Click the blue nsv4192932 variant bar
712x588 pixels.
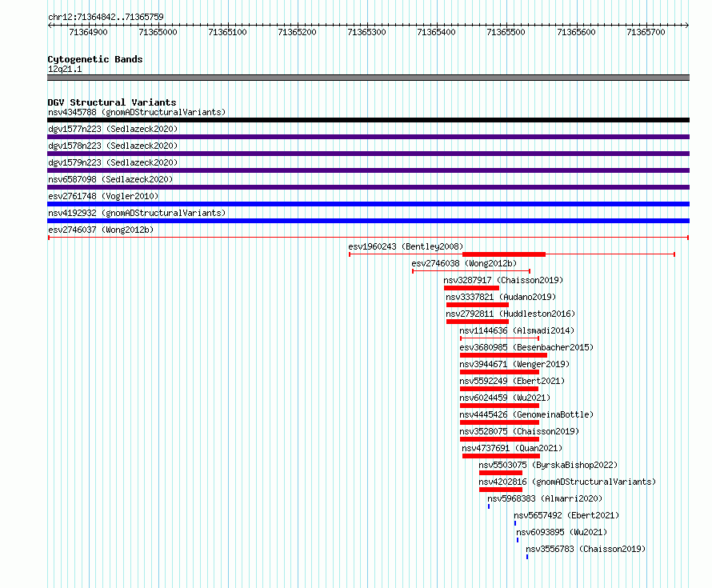tap(368, 221)
